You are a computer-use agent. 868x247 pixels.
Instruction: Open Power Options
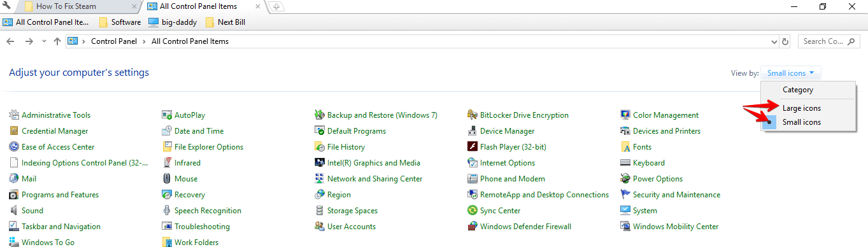(658, 179)
